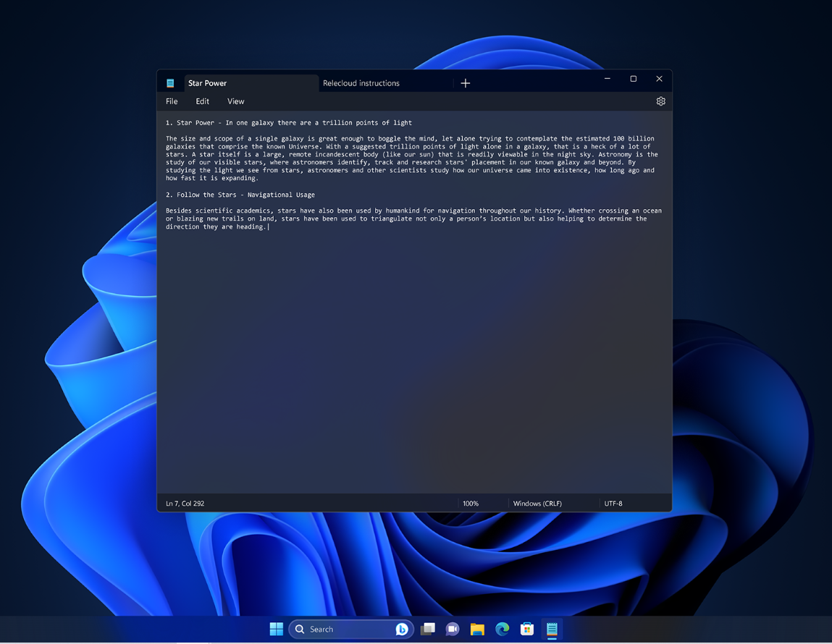Open Microsoft Edge from the taskbar
Viewport: 832px width, 644px height.
click(x=502, y=629)
